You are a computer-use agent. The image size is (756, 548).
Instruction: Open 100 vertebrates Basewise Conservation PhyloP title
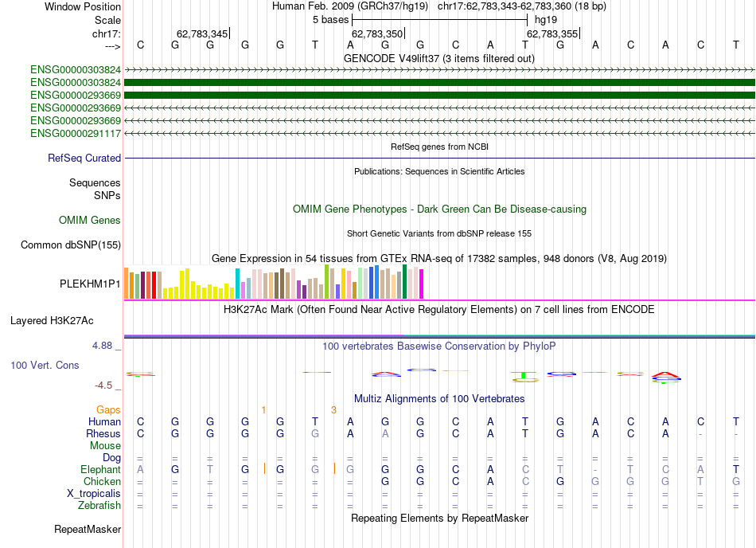click(x=439, y=346)
